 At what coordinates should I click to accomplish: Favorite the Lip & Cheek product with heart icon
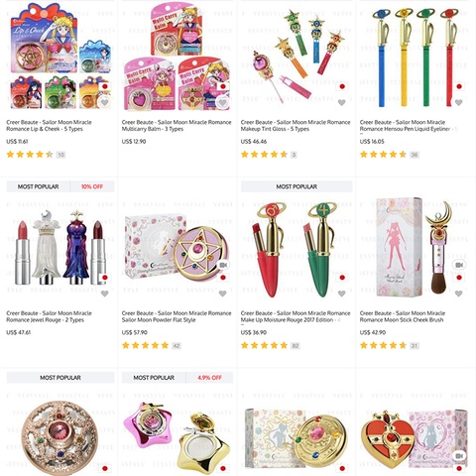(x=104, y=102)
